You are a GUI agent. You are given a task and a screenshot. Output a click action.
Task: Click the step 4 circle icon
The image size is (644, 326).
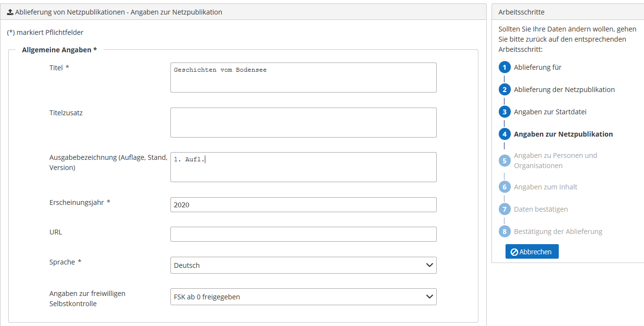click(505, 134)
